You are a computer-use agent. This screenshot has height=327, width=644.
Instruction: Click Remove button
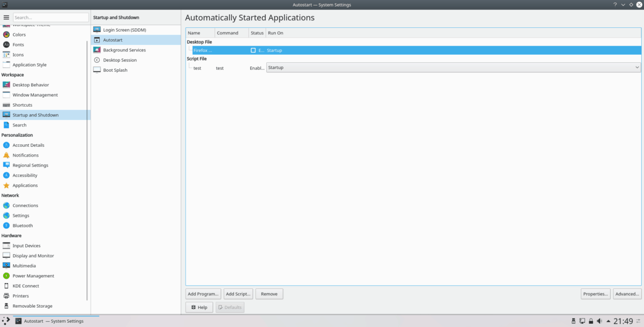click(269, 294)
